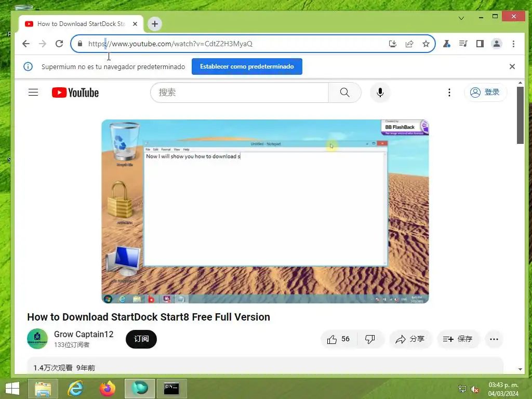Share the video with 分享 button

pyautogui.click(x=410, y=339)
